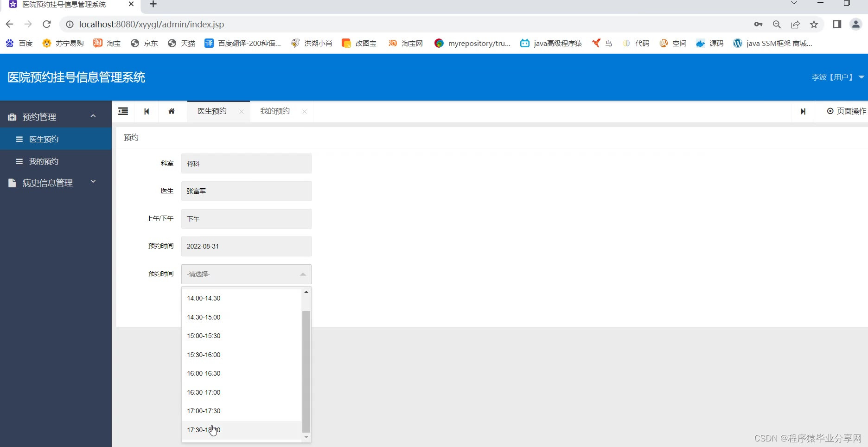868x447 pixels.
Task: Select time slot 15:00-15:30
Action: (242, 336)
